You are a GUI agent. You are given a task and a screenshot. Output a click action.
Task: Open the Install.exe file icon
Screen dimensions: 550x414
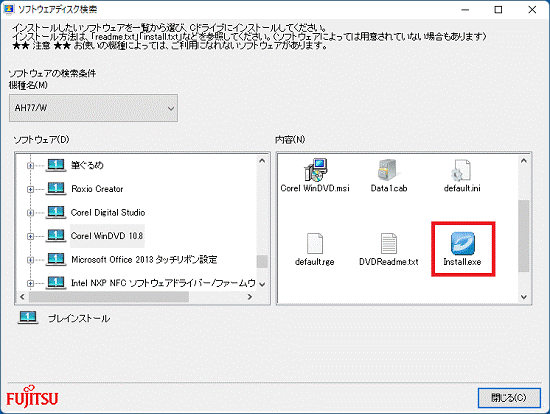click(x=462, y=243)
